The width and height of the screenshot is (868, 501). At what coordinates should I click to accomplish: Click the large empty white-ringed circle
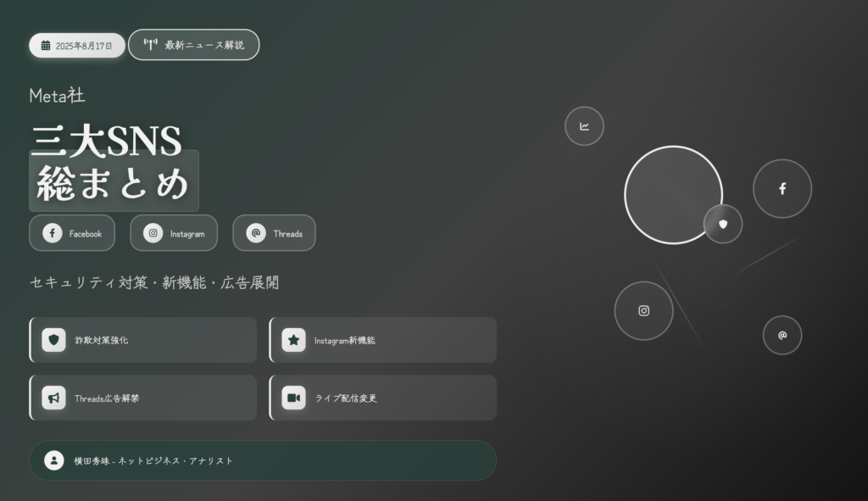(673, 195)
